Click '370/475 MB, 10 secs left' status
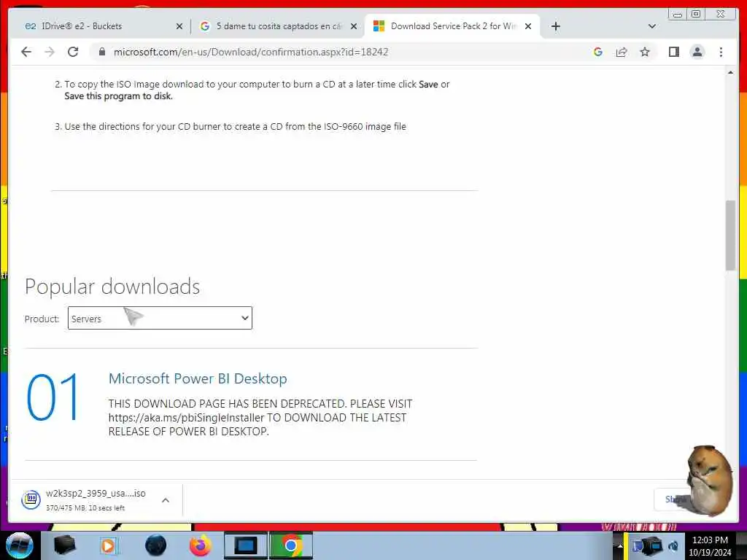Screen dimensions: 747x560 [x=85, y=508]
